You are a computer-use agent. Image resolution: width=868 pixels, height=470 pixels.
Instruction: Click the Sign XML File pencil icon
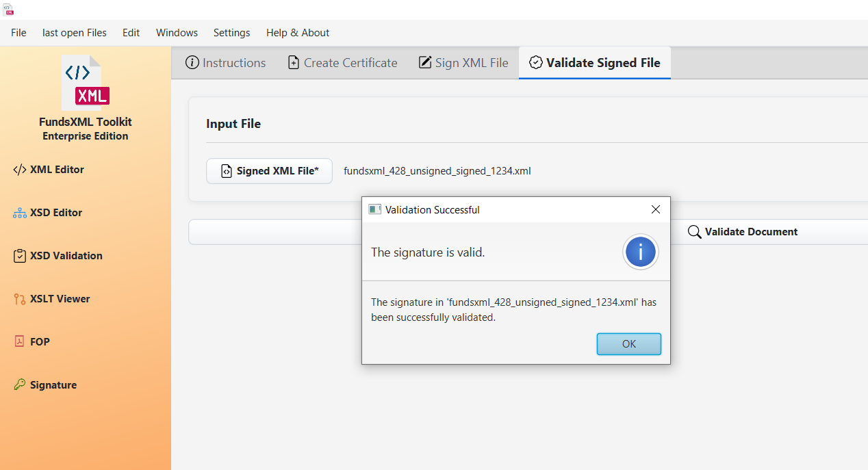(424, 63)
